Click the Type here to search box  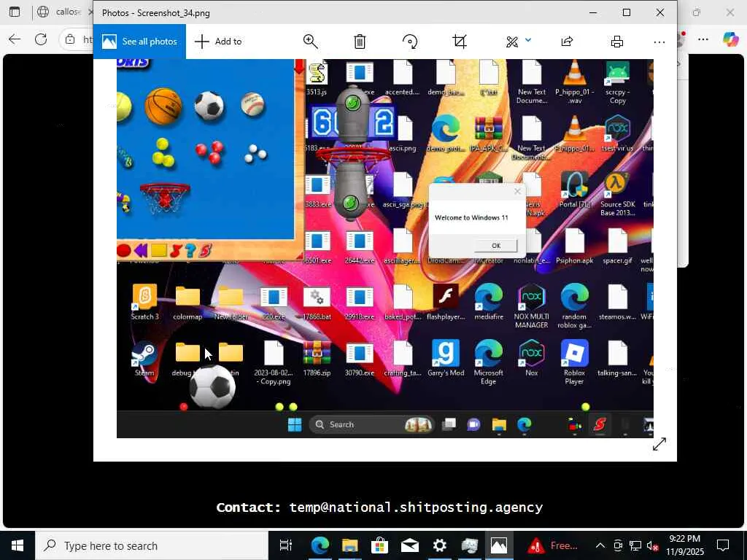coord(152,545)
